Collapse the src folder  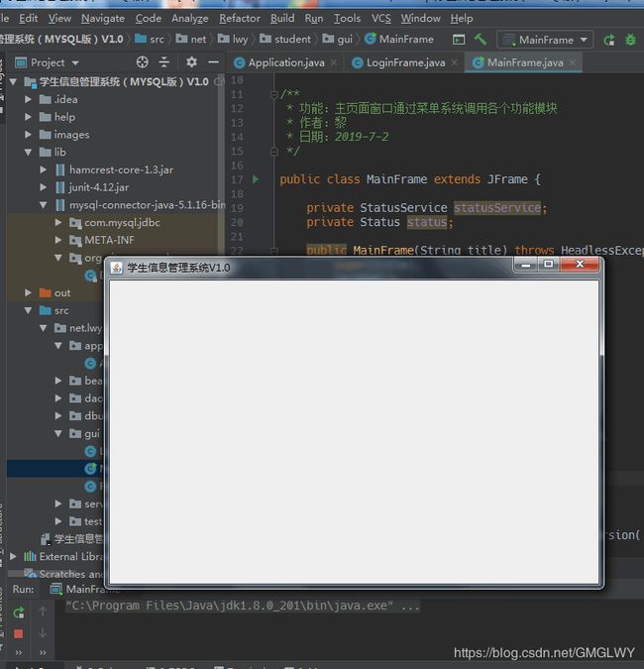click(28, 310)
